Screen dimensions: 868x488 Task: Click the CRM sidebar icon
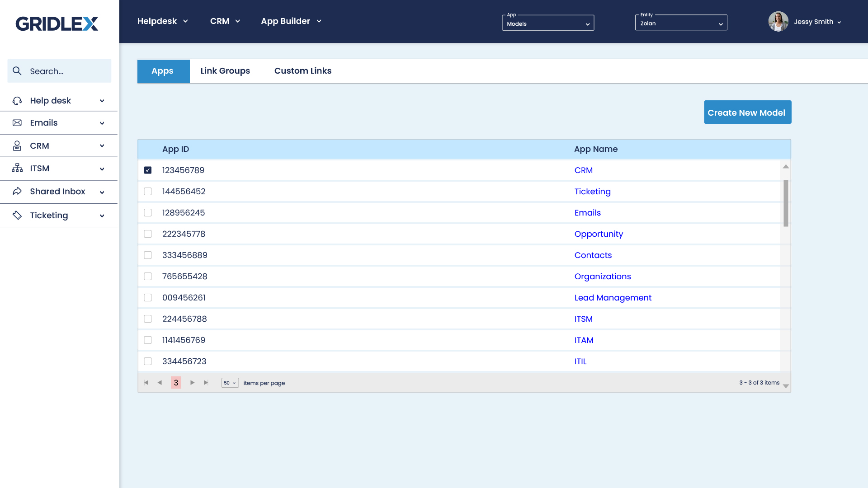pyautogui.click(x=17, y=145)
